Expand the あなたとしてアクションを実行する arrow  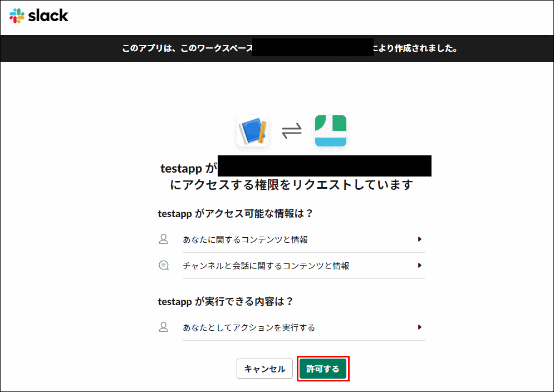tap(419, 327)
